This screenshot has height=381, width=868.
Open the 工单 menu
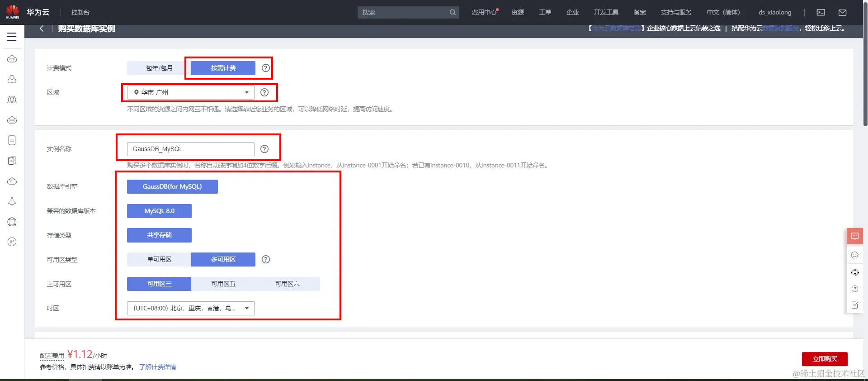click(545, 12)
